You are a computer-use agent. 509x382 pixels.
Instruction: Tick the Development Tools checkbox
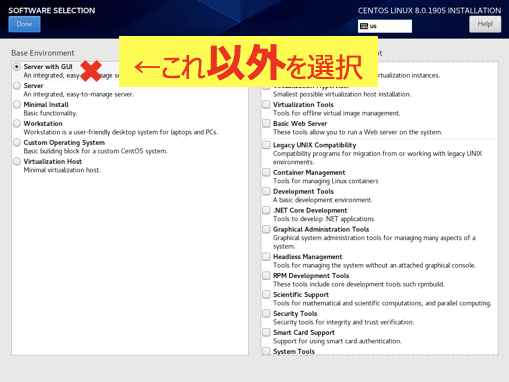click(266, 191)
